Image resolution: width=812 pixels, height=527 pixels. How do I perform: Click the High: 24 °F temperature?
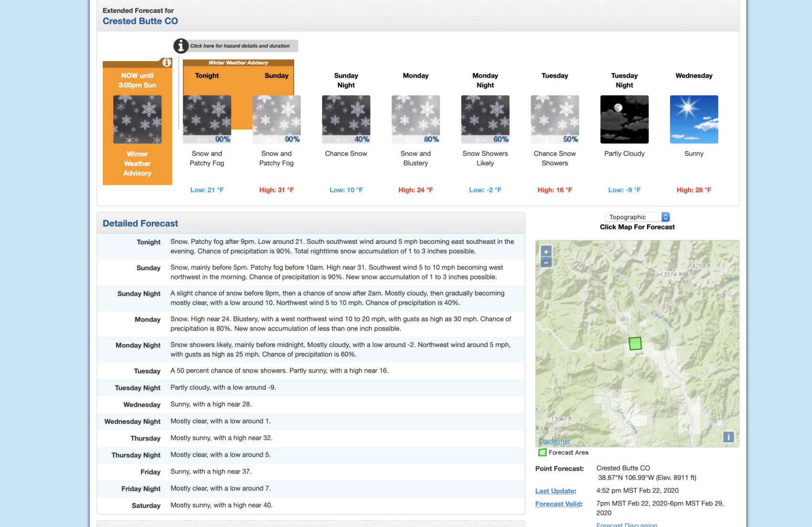[416, 190]
